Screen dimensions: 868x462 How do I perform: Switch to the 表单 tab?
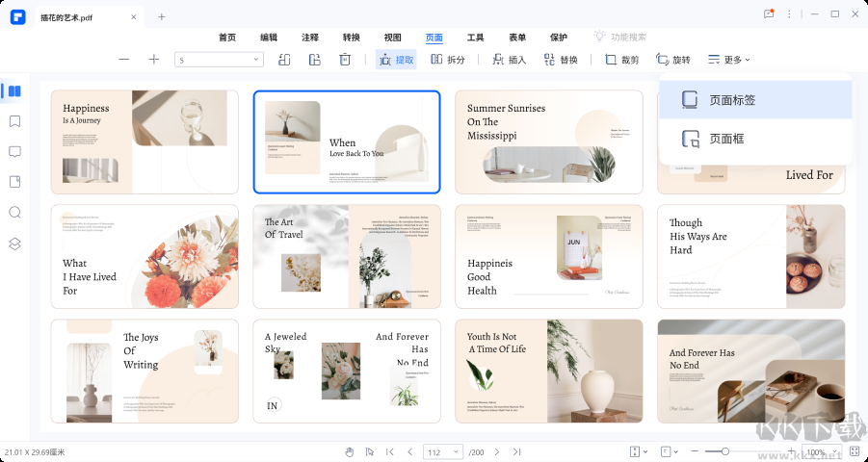[x=517, y=38]
